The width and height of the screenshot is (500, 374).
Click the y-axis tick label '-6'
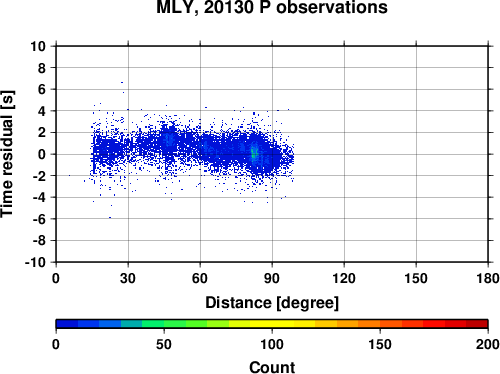39,219
